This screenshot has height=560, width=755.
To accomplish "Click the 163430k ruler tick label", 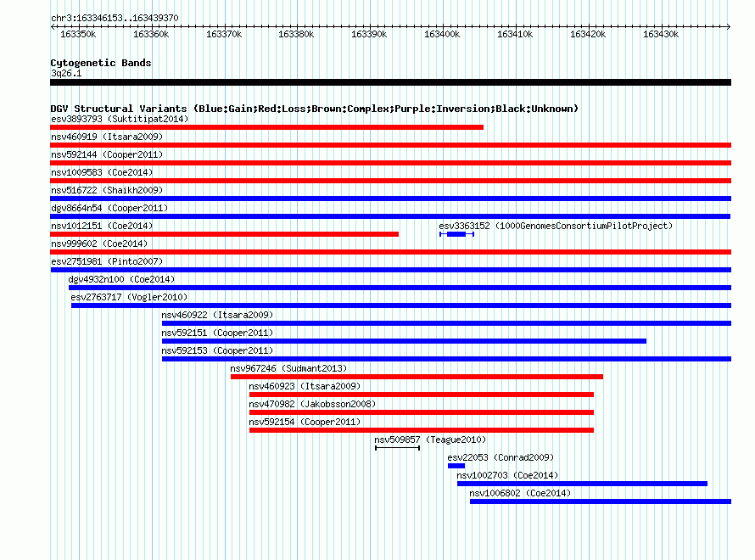I will [x=661, y=34].
